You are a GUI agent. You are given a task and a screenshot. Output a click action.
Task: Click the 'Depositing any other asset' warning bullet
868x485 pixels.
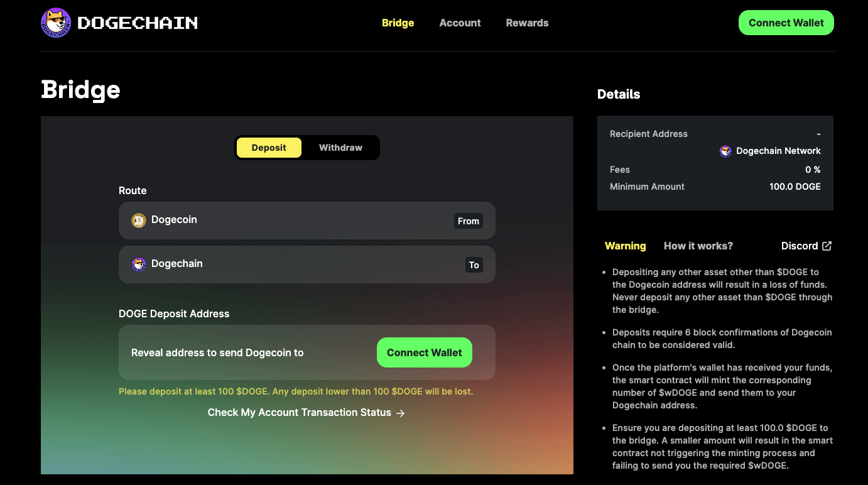point(722,291)
